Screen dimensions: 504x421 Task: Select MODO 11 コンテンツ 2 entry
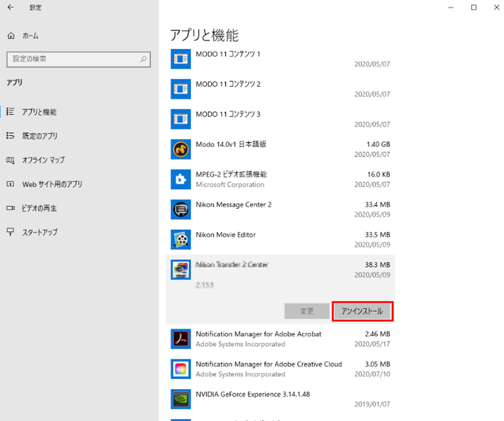tap(281, 89)
